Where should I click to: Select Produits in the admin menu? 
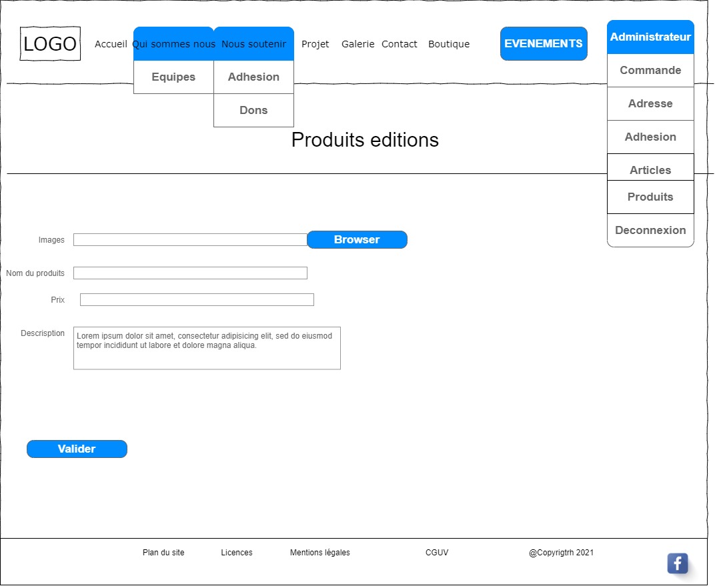click(x=650, y=197)
